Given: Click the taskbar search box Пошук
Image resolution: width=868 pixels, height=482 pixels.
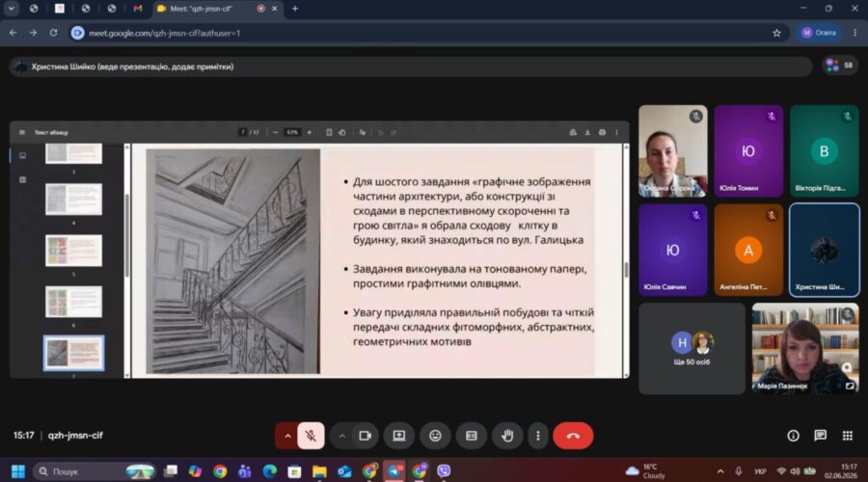Looking at the screenshot, I should [x=95, y=471].
